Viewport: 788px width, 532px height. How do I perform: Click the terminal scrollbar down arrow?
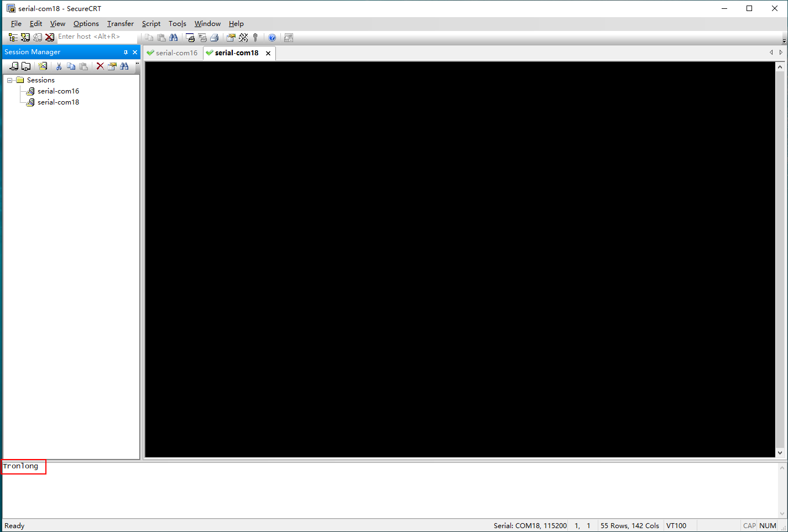780,452
